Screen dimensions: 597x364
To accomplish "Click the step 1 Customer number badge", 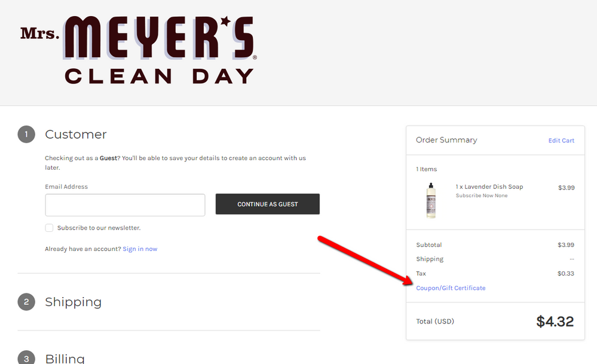I will tap(26, 134).
